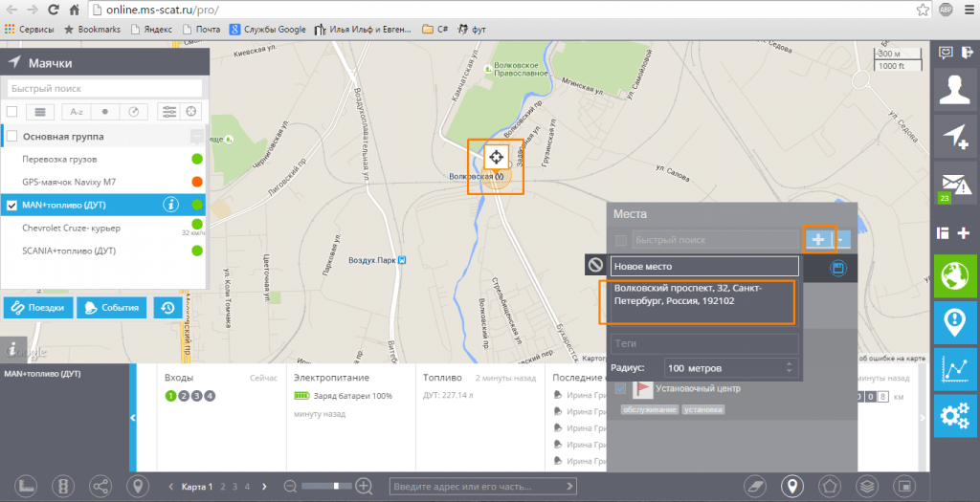This screenshot has height=502, width=980.
Task: Click the Маячки quick search field
Action: (x=105, y=89)
